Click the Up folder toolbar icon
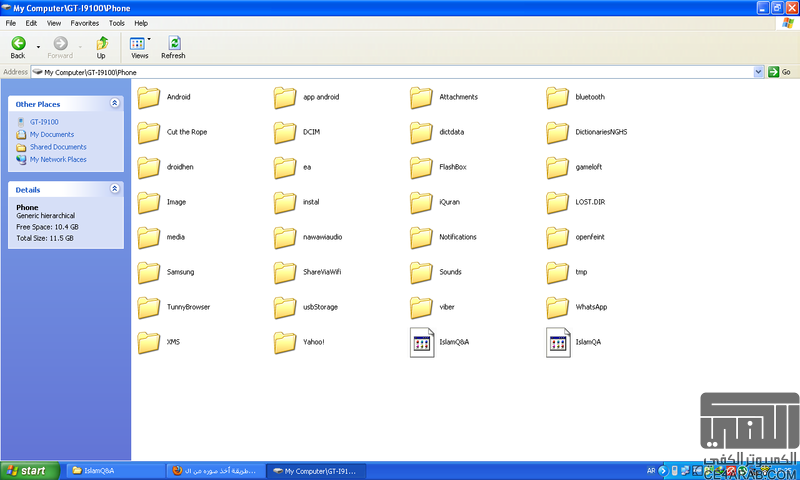This screenshot has width=800, height=480. pyautogui.click(x=102, y=43)
